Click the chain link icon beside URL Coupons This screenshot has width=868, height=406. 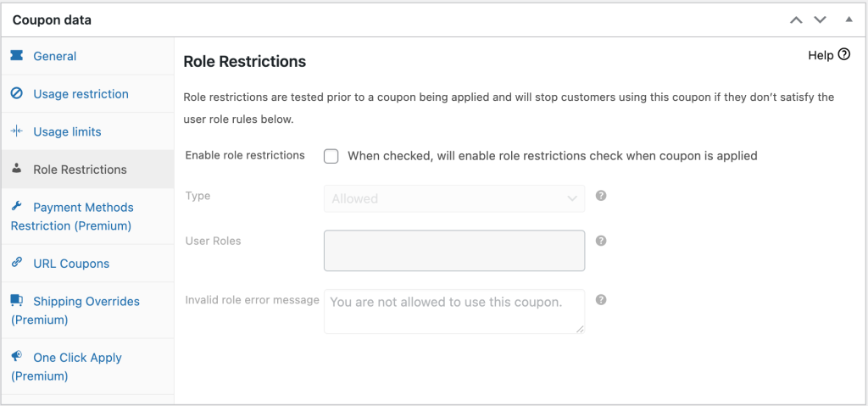[17, 263]
